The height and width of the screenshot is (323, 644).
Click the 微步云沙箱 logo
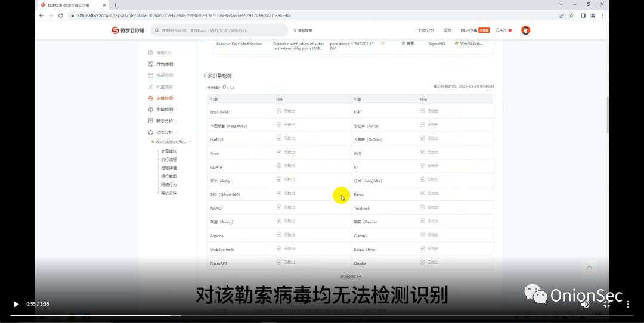pos(128,30)
